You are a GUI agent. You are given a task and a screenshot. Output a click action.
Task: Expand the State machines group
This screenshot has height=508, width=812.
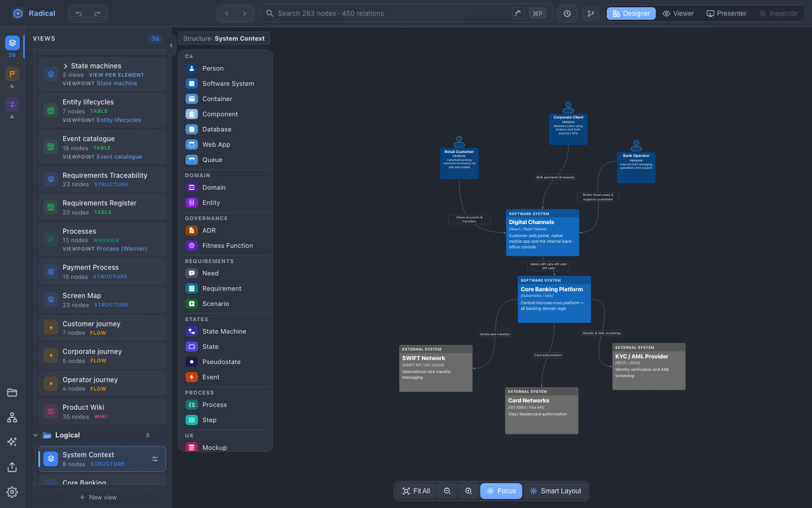[65, 66]
